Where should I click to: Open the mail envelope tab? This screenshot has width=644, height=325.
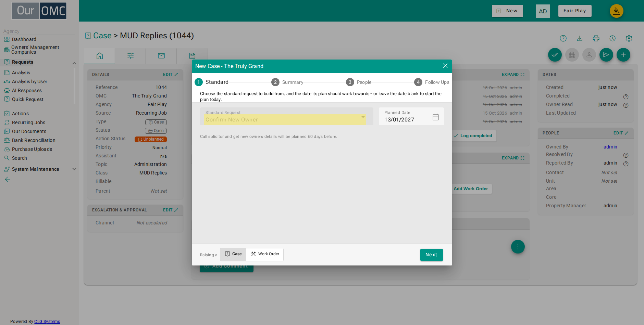(161, 56)
